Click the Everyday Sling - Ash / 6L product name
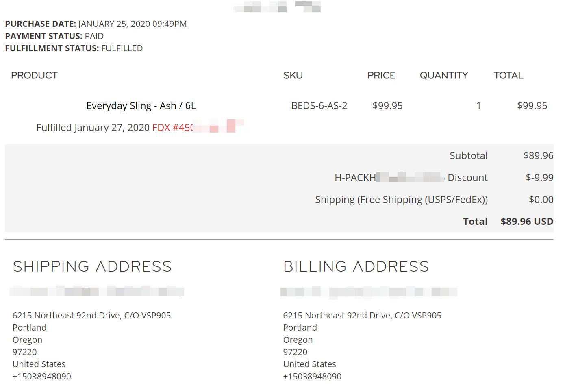Image resolution: width=565 pixels, height=392 pixels. point(141,106)
